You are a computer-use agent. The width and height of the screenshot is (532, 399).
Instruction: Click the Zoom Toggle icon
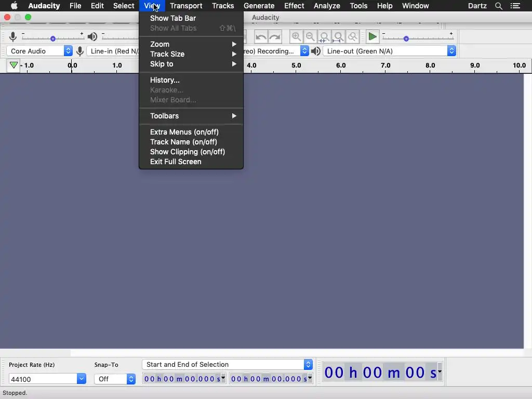353,37
